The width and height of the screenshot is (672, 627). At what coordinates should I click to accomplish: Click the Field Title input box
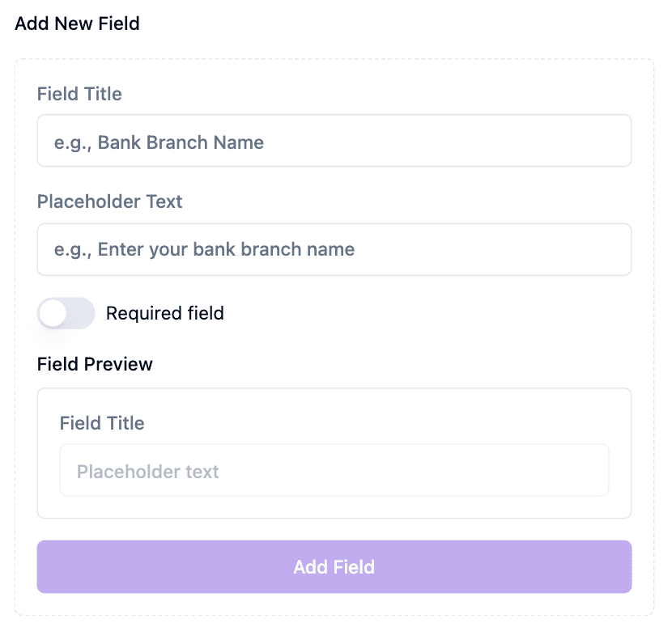tap(334, 141)
